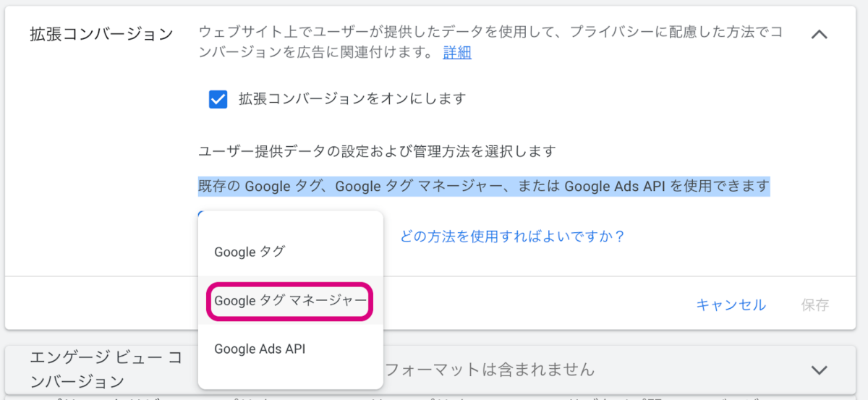This screenshot has width=868, height=400.
Task: Collapse the 拡張コンバージョン section chevron
Action: click(x=819, y=34)
